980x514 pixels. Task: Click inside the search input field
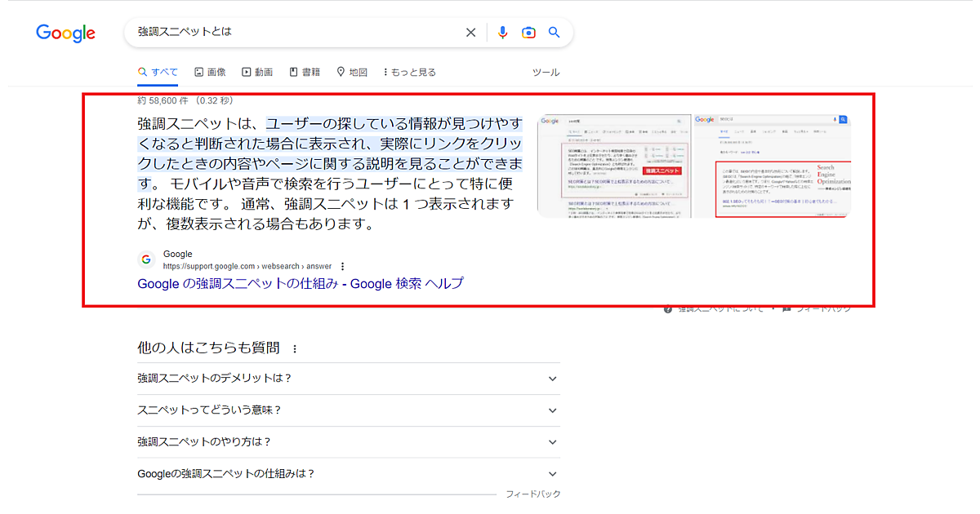(294, 33)
